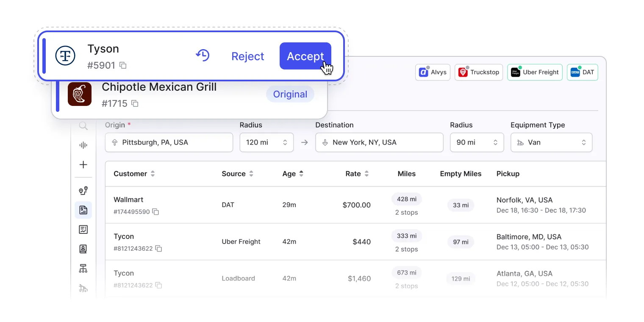Edit the Origin field Pittsburgh, PA, USA
Screen dimensions: 644x322
click(x=169, y=142)
